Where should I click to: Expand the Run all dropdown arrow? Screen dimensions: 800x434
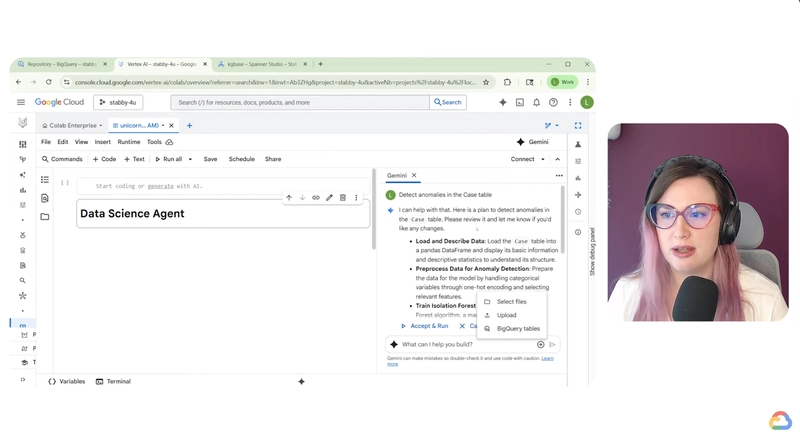pyautogui.click(x=191, y=159)
